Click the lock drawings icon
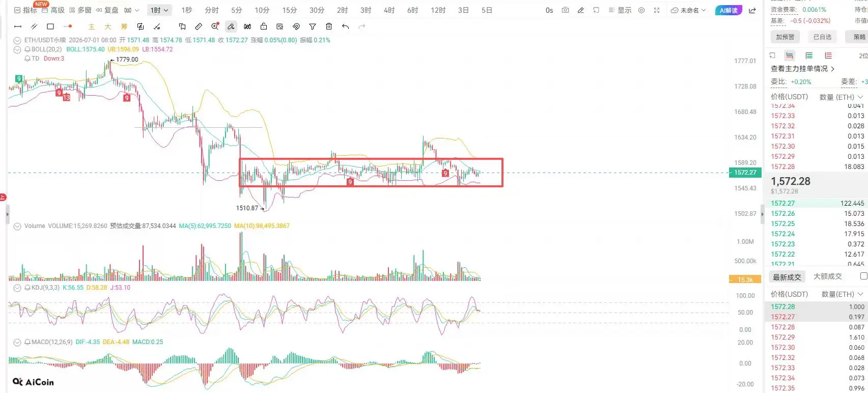The height and width of the screenshot is (393, 868). pos(264,26)
